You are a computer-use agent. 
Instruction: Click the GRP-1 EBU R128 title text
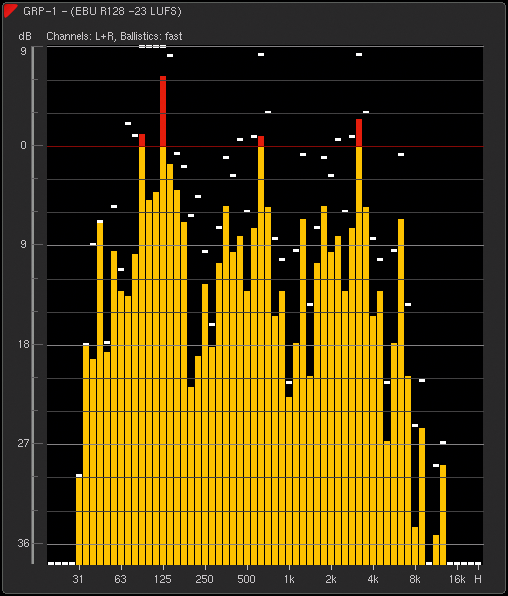pyautogui.click(x=102, y=11)
